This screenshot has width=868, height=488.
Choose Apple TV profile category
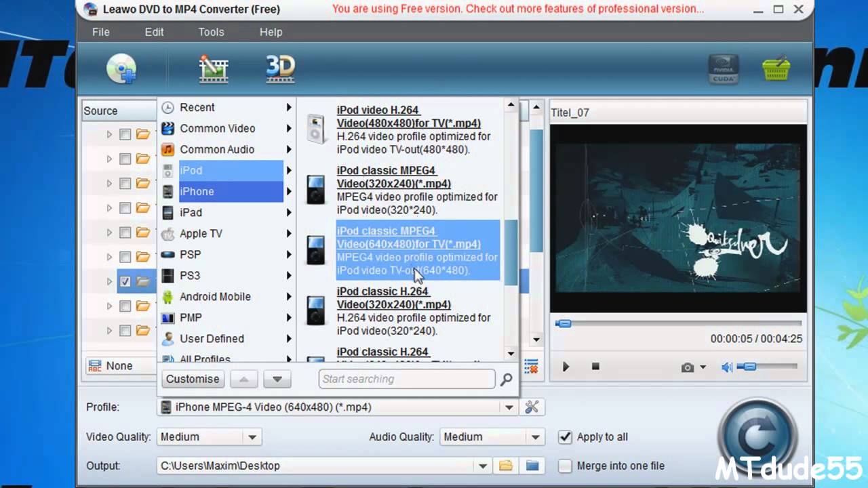[x=222, y=233]
